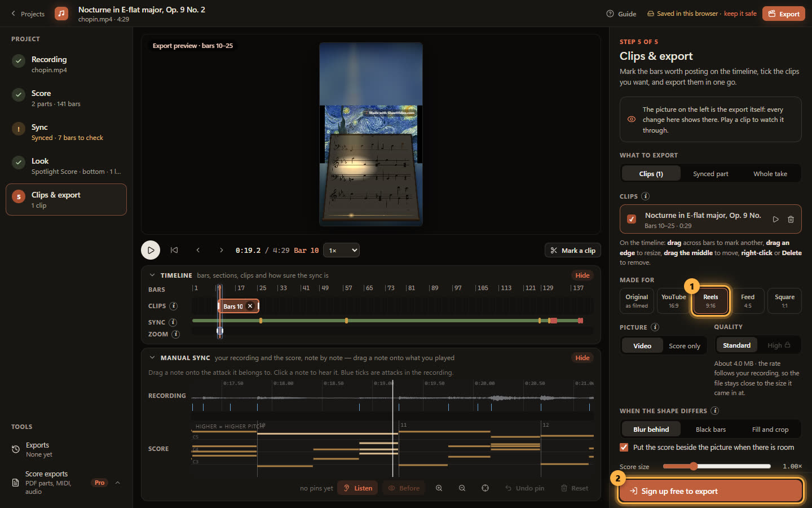Play the recording
The height and width of the screenshot is (508, 812).
[x=151, y=250]
